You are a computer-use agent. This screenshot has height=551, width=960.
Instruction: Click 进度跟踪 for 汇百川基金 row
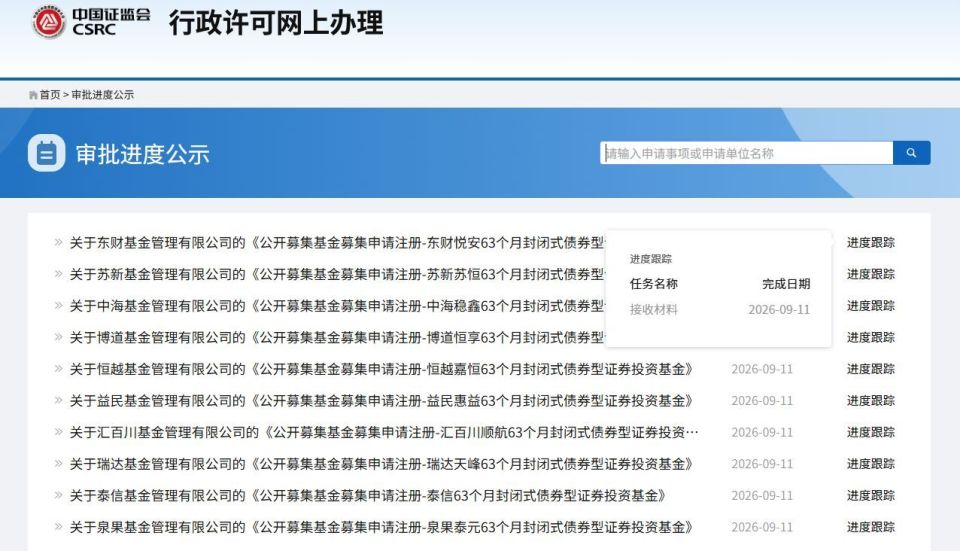(x=871, y=432)
